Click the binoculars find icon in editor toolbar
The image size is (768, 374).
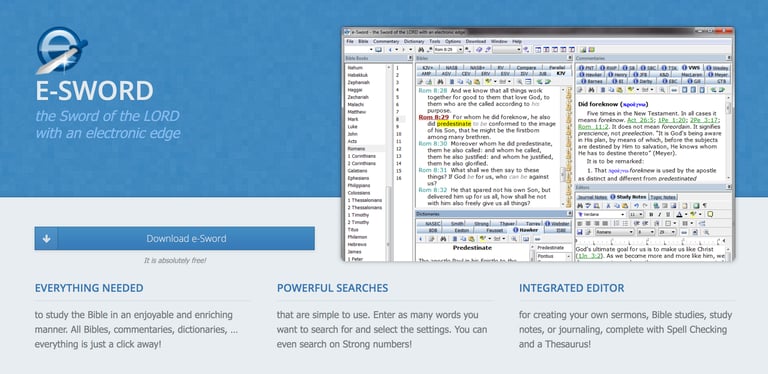coord(580,205)
